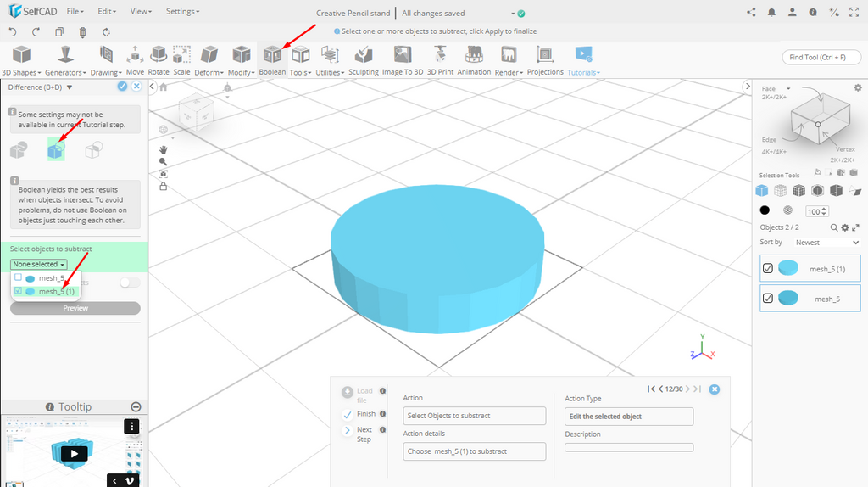Click the Preview button
868x487 pixels.
click(75, 308)
